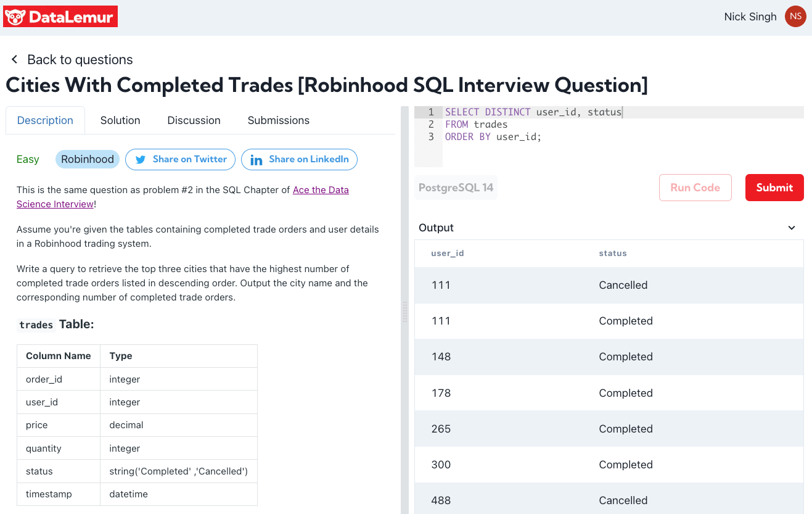Click the Share on Twitter button
Viewport: 812px width, 514px height.
pyautogui.click(x=180, y=159)
